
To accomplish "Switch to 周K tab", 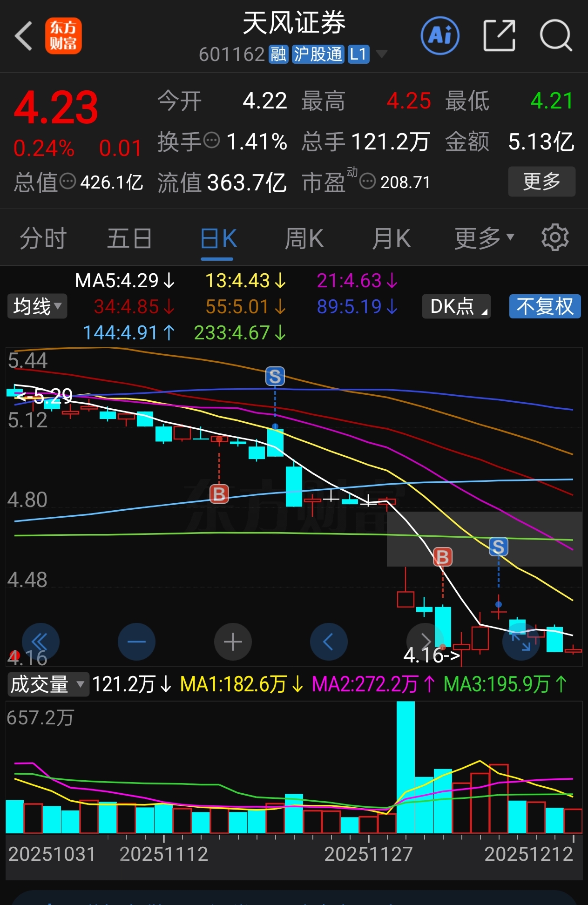I will pyautogui.click(x=304, y=238).
